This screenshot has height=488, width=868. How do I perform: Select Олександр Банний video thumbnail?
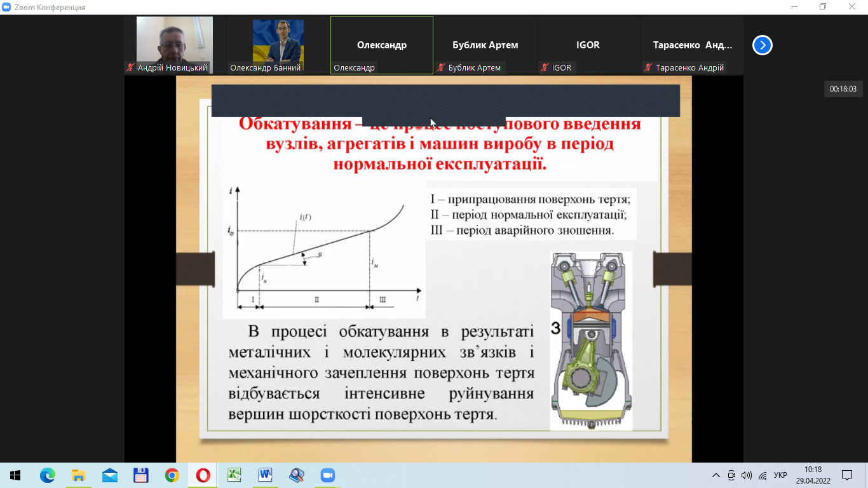[278, 45]
